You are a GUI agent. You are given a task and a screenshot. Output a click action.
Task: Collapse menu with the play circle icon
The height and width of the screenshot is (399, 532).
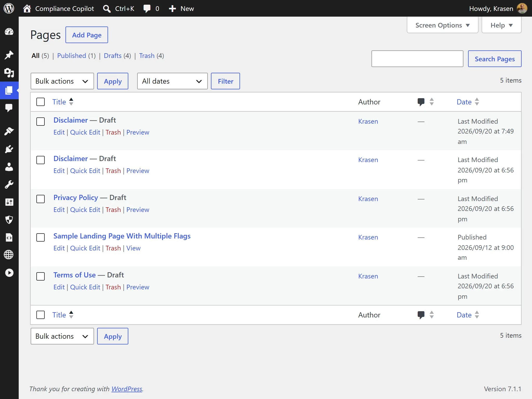tap(9, 273)
